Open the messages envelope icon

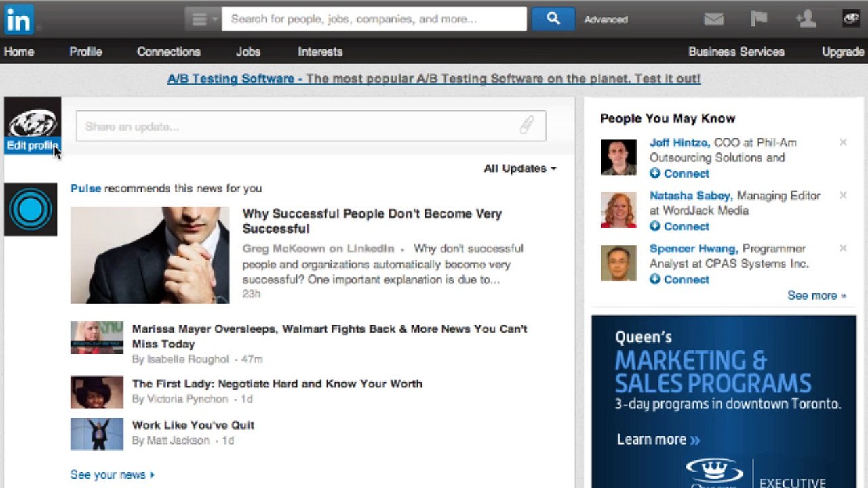[x=713, y=19]
